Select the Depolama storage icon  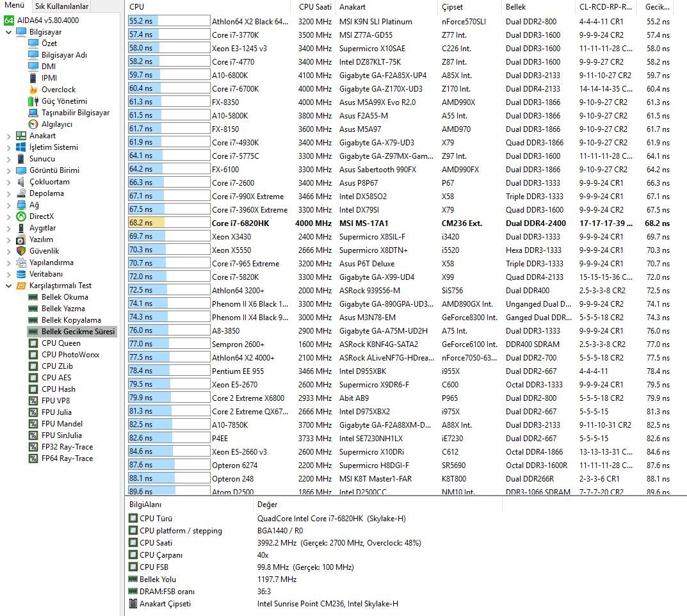21,193
